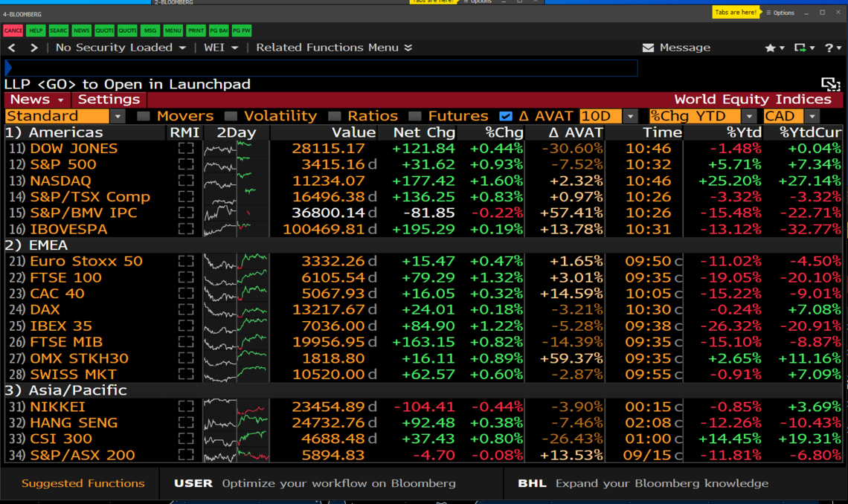Click the MSG toolbar icon
Screen dimensions: 848x504
click(x=151, y=30)
